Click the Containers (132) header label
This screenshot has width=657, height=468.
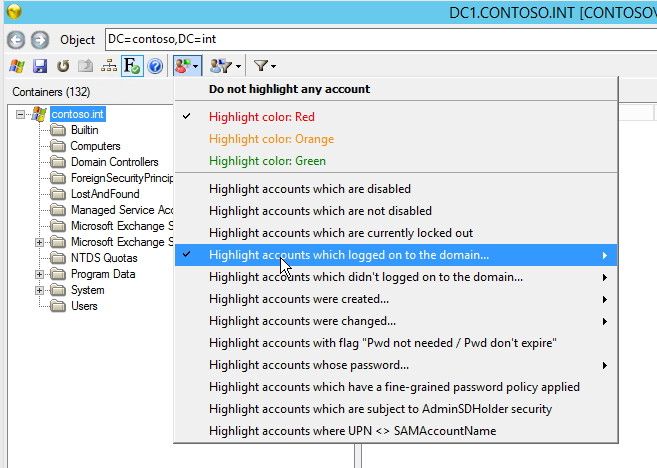(51, 92)
